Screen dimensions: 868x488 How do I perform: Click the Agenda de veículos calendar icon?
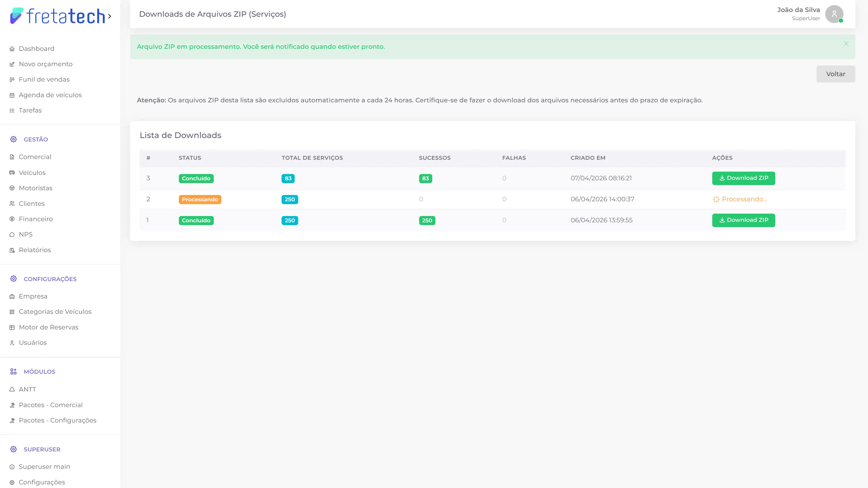point(12,95)
